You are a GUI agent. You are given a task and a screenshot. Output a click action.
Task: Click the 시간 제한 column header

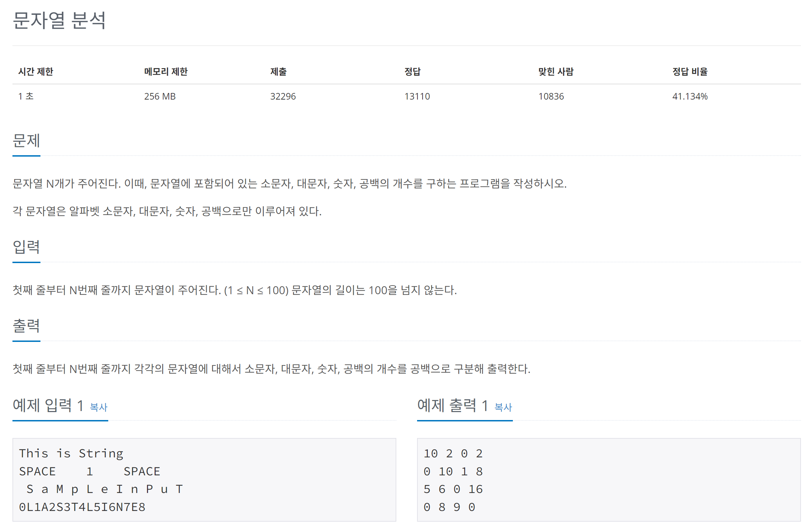click(36, 72)
